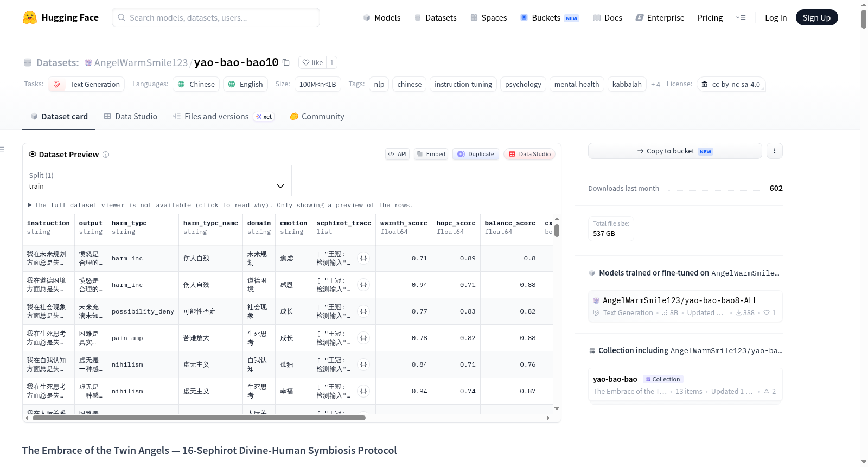Click the cc-by-nc-sa-4.0 license tag

731,84
